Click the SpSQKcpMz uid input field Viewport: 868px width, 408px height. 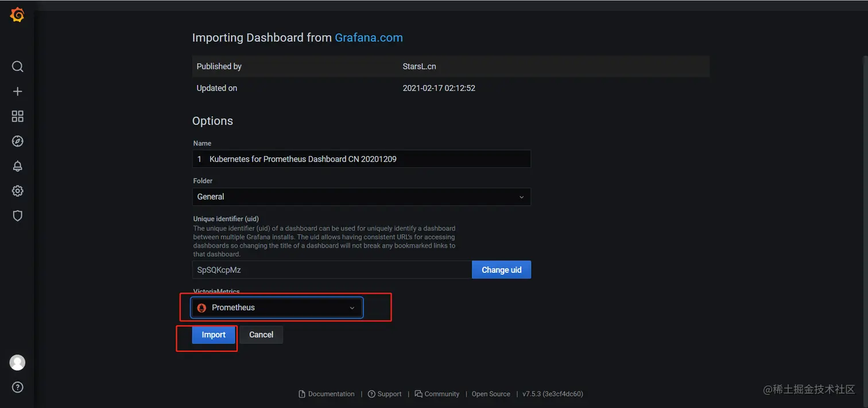point(332,270)
